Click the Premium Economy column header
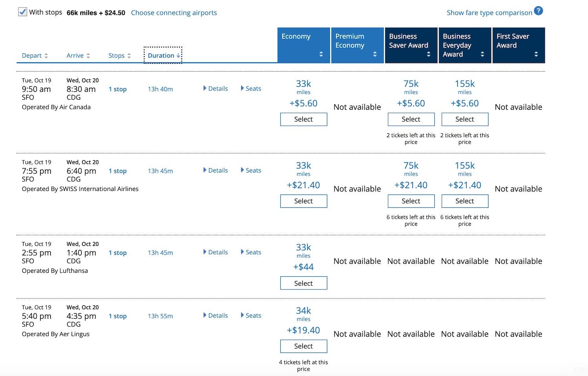The image size is (588, 376). coord(350,41)
